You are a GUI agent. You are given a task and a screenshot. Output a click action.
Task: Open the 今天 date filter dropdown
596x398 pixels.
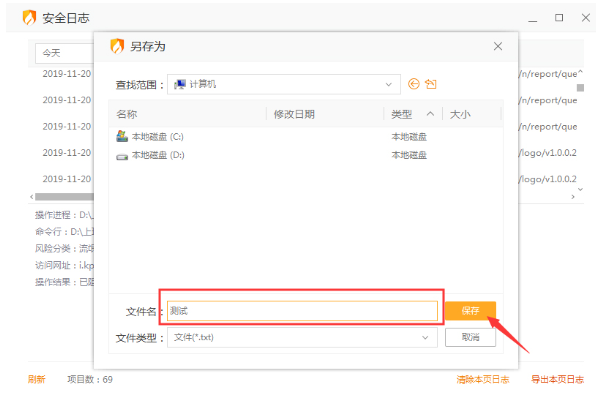(x=65, y=53)
